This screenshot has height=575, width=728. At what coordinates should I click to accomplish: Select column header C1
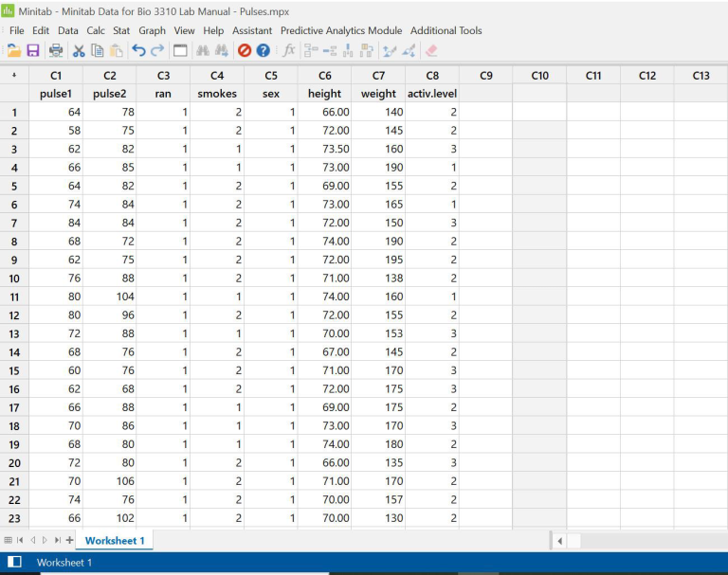point(56,76)
